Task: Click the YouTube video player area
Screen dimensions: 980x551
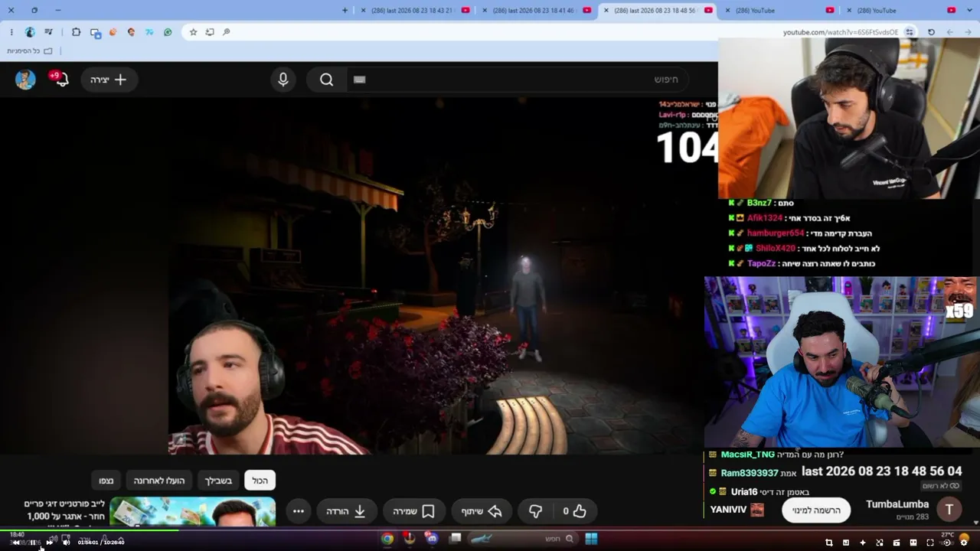Action: (x=359, y=275)
